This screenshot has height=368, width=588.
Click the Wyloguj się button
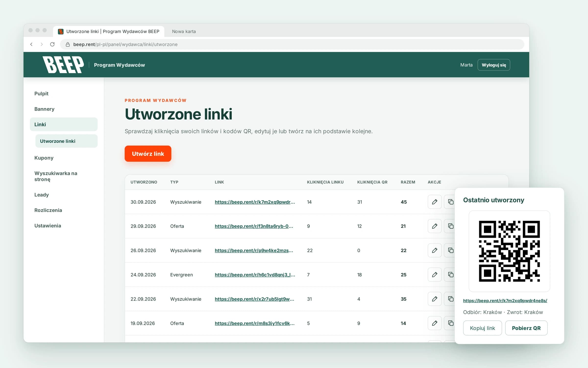click(x=494, y=65)
